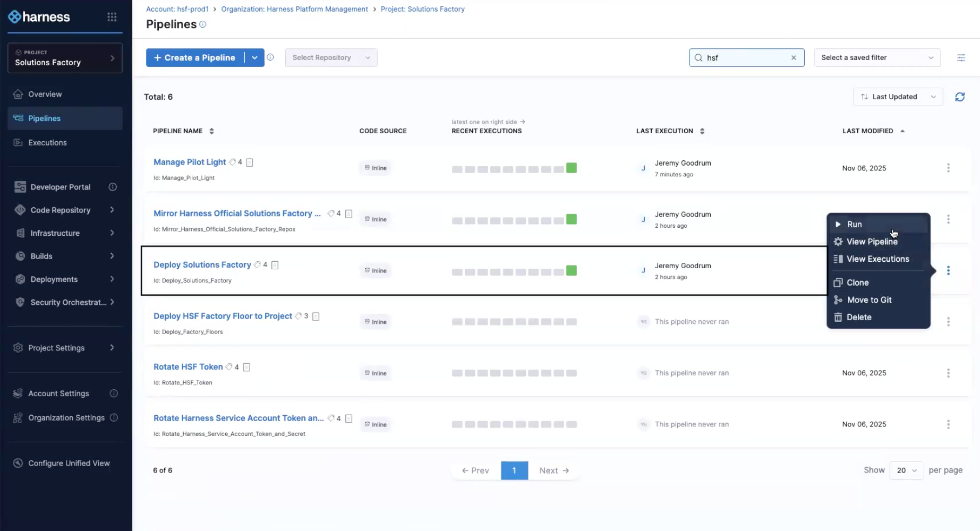Viewport: 980px width, 531px height.
Task: Open the Deploy Solutions Factory pipeline link
Action: click(x=202, y=264)
